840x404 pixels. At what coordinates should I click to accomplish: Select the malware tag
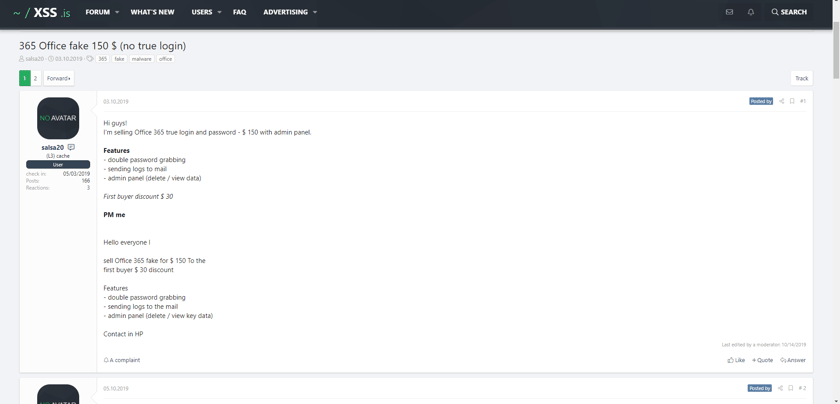[x=141, y=59]
